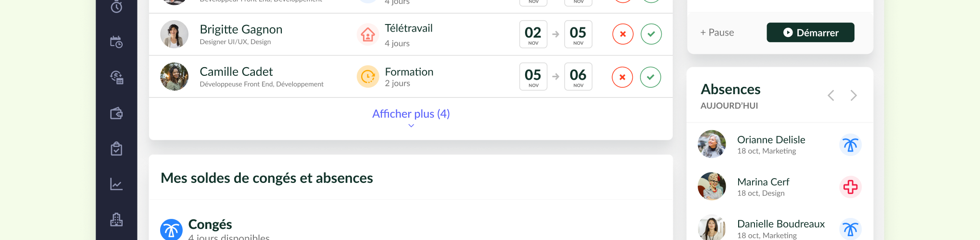Go to next day in Absences
The height and width of the screenshot is (240, 980).
tap(854, 96)
